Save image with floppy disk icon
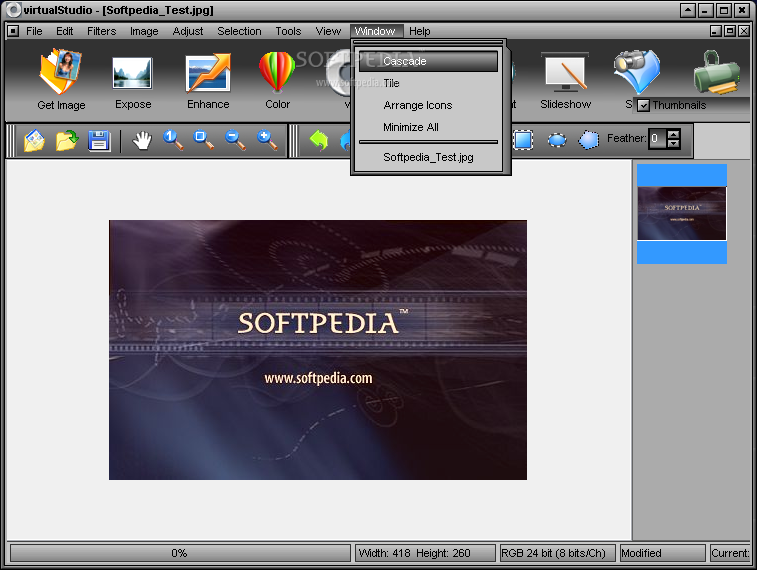The width and height of the screenshot is (757, 570). click(x=99, y=141)
